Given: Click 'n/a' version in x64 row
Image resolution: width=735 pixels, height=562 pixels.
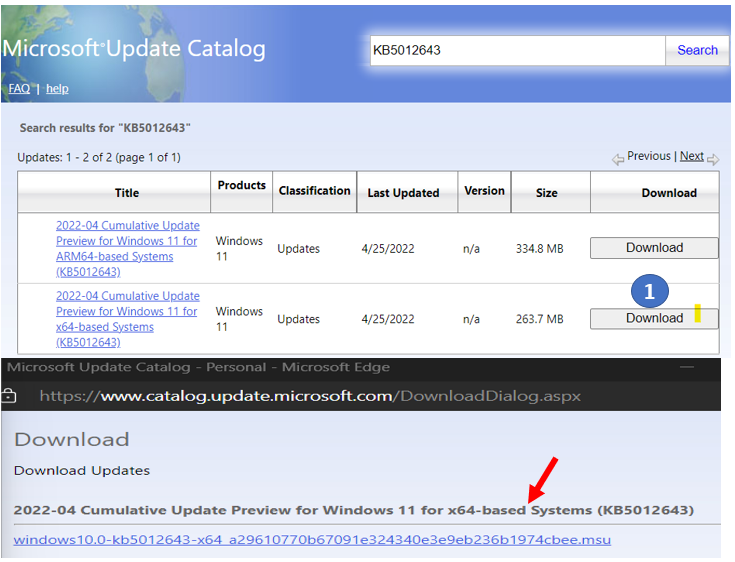Looking at the screenshot, I should (x=471, y=319).
